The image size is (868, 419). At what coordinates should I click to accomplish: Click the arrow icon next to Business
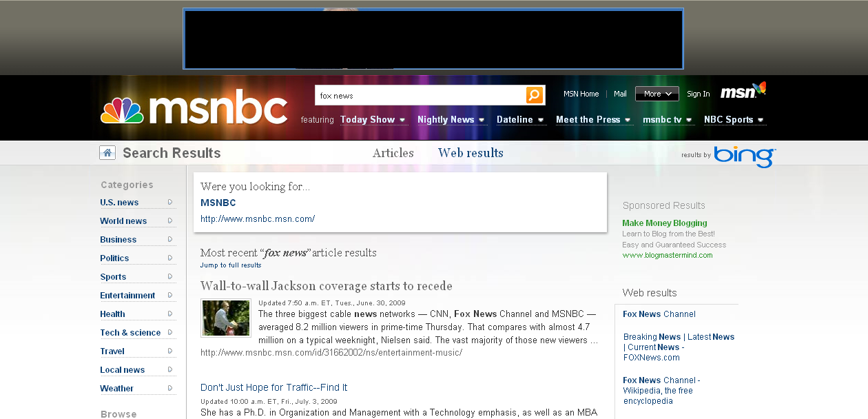point(170,239)
